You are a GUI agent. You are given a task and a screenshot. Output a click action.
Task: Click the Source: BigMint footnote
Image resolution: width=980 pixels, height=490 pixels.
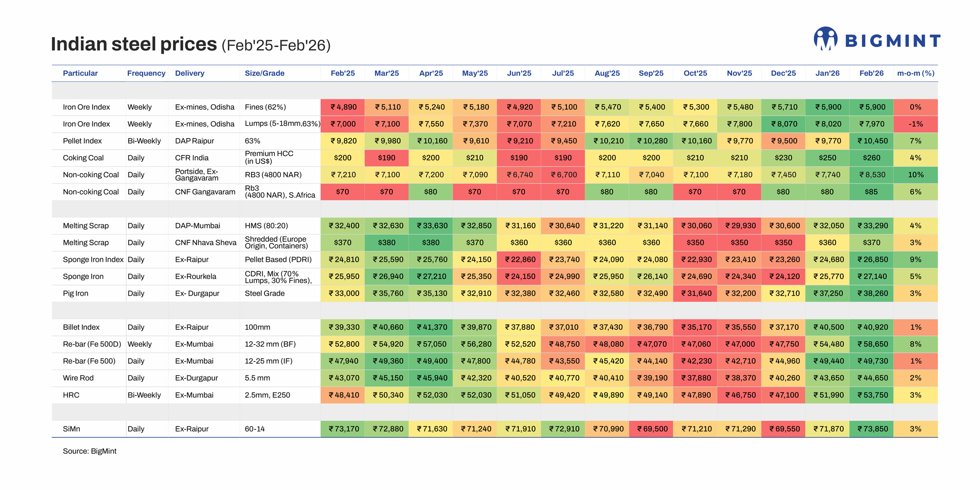coord(90,451)
